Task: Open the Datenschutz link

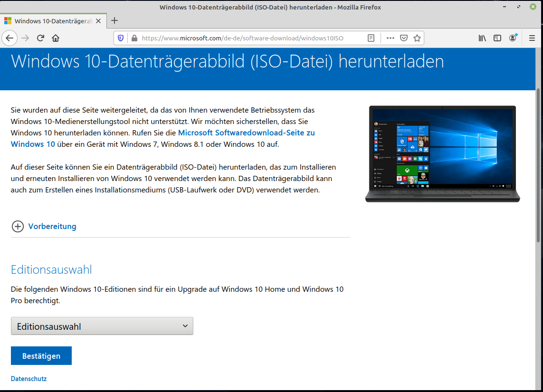Action: pos(29,379)
